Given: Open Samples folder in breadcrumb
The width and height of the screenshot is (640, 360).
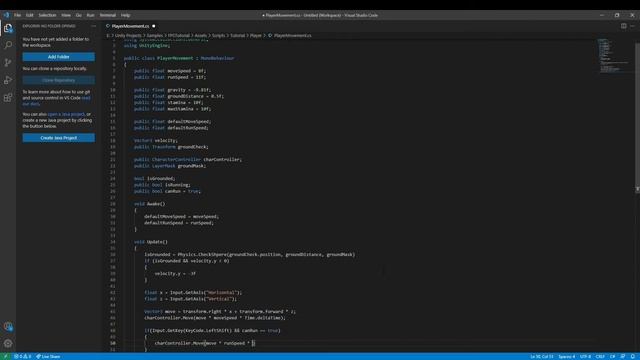Looking at the screenshot, I should [155, 36].
